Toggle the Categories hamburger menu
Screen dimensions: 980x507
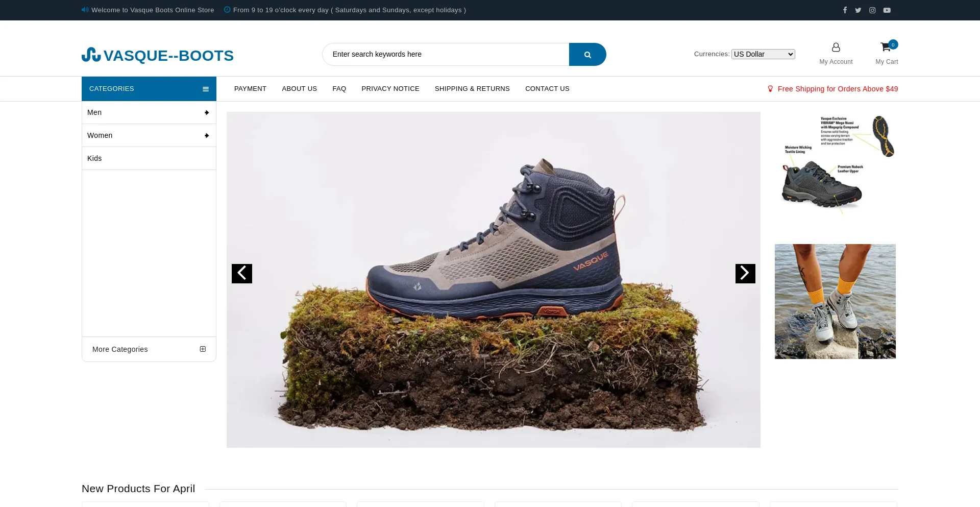click(x=206, y=89)
